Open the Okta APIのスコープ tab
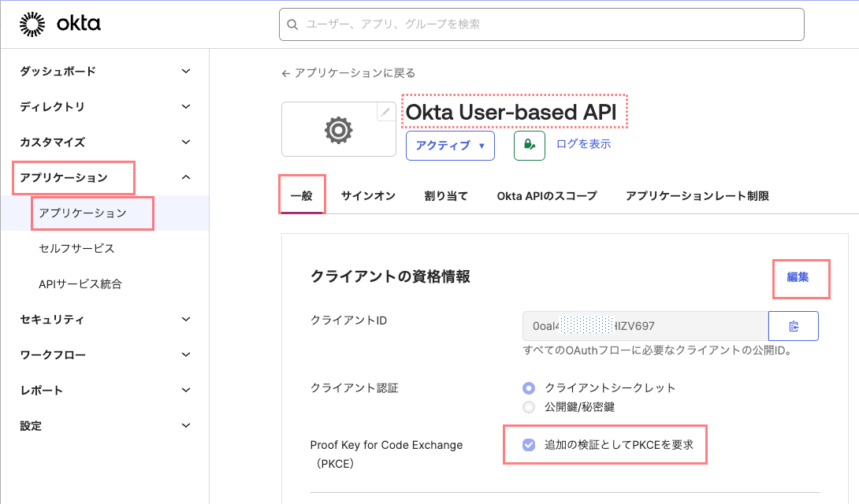859x504 pixels. point(546,196)
